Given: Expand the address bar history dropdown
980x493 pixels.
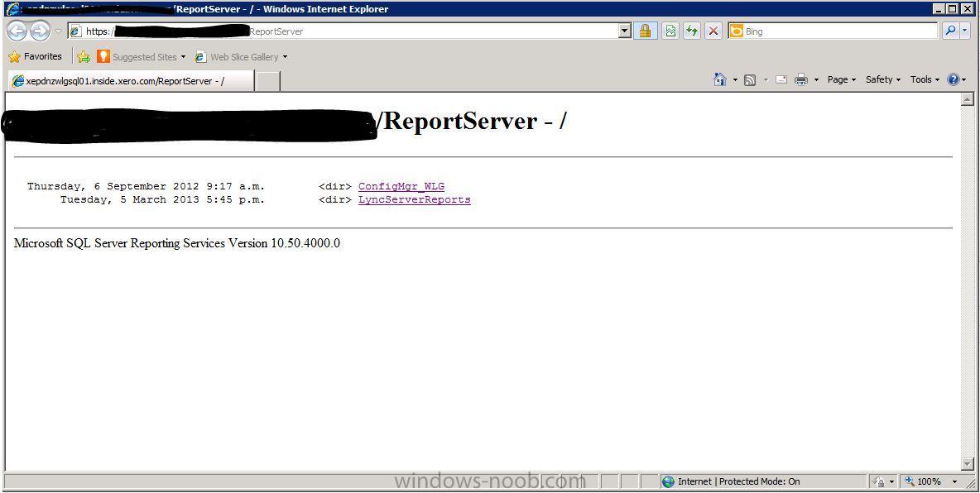Looking at the screenshot, I should 624,31.
